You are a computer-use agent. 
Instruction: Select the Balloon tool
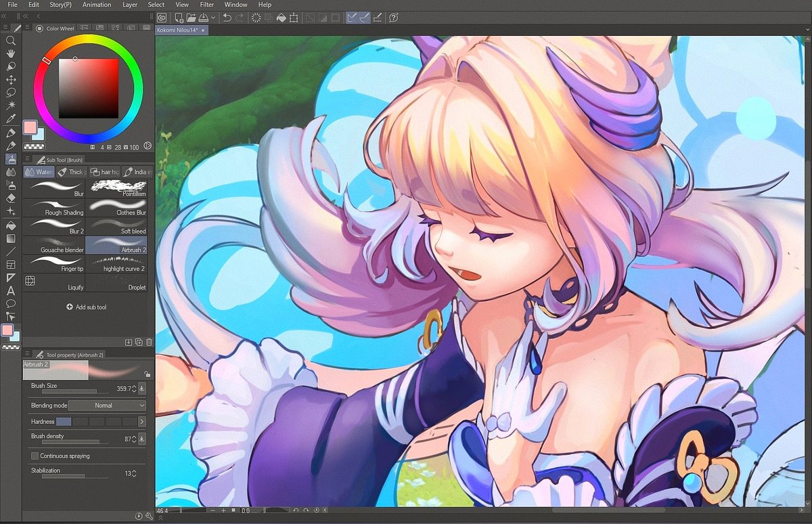[x=11, y=303]
